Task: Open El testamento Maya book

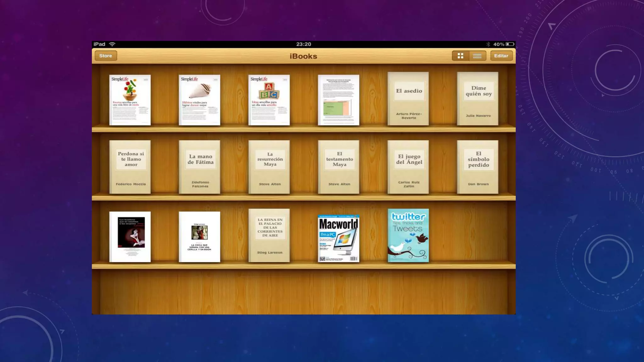Action: point(338,167)
